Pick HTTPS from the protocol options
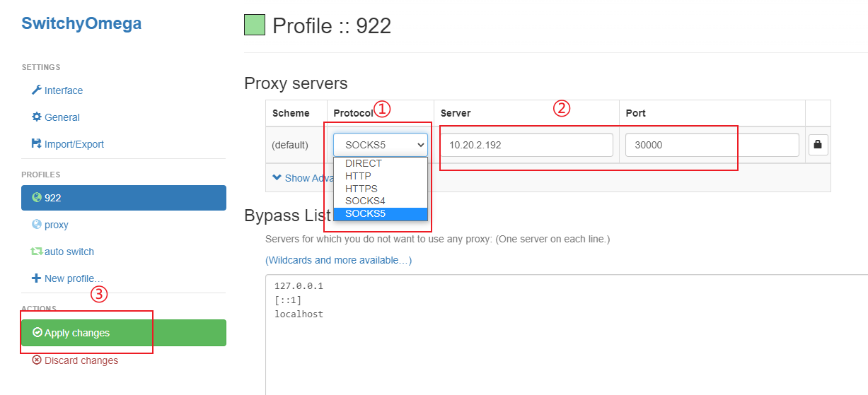Image resolution: width=868 pixels, height=395 pixels. [361, 189]
